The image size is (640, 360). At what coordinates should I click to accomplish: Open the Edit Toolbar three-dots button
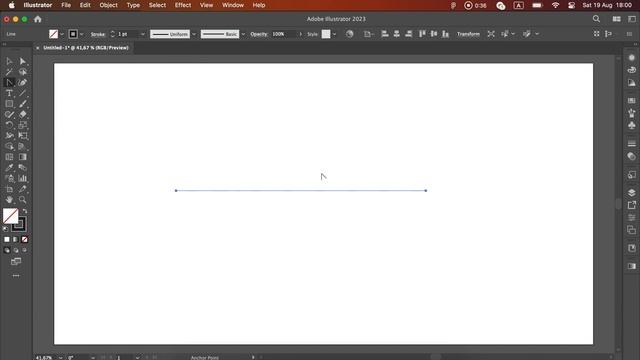coord(16,276)
